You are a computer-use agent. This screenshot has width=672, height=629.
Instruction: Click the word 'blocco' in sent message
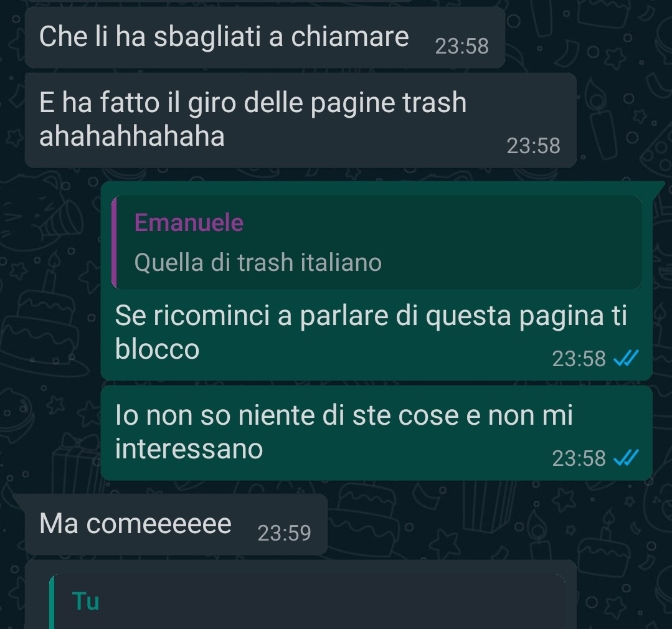(158, 349)
